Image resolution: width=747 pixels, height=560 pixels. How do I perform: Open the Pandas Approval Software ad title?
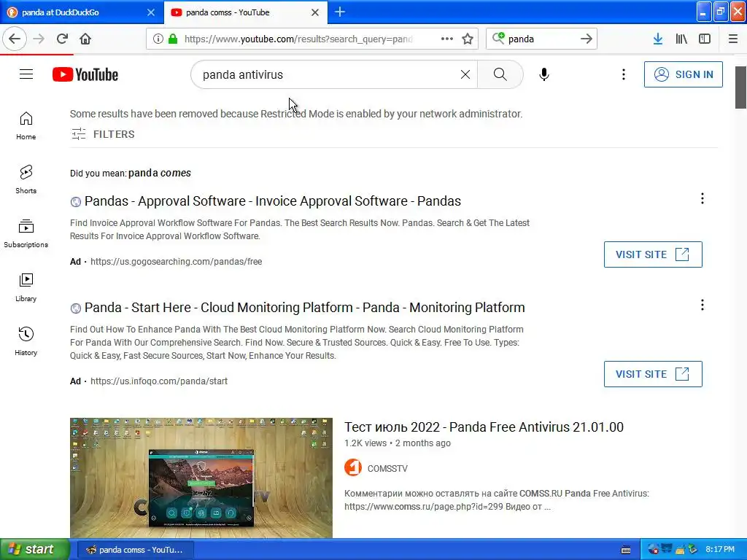click(x=273, y=201)
